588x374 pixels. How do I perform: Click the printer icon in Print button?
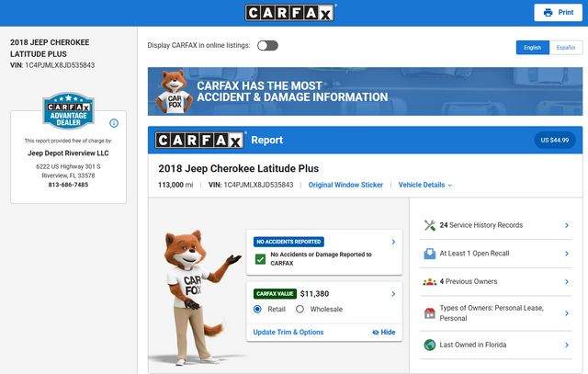pos(548,12)
